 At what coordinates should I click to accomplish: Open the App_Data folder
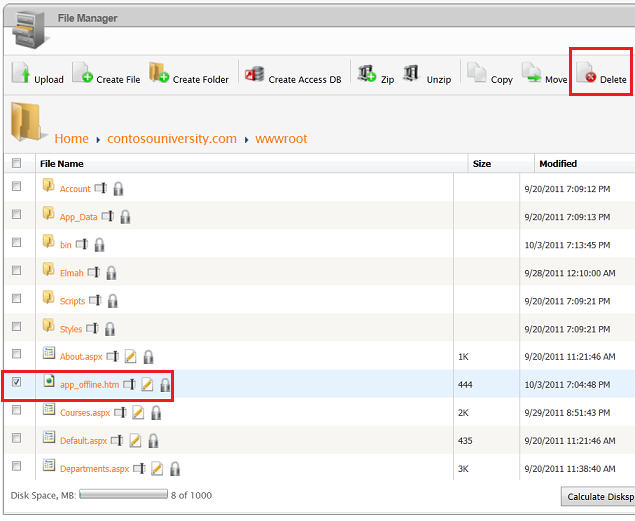78,217
